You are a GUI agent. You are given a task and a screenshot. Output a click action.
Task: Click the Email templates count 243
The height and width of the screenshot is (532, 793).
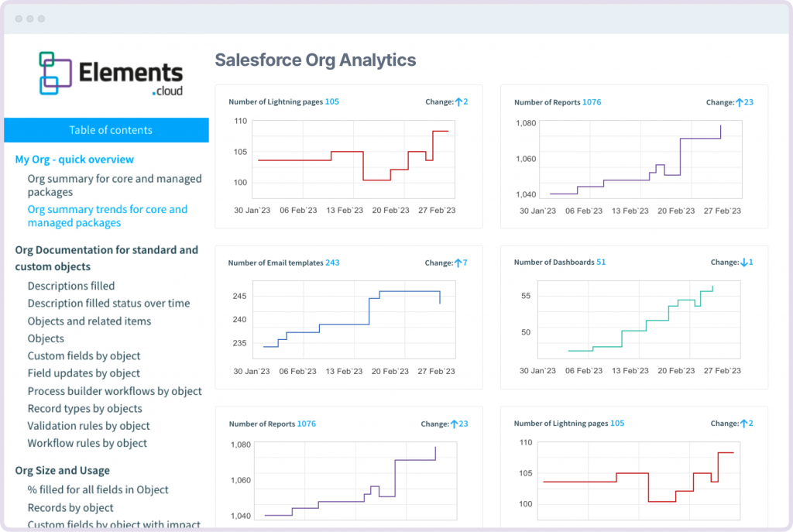click(332, 263)
